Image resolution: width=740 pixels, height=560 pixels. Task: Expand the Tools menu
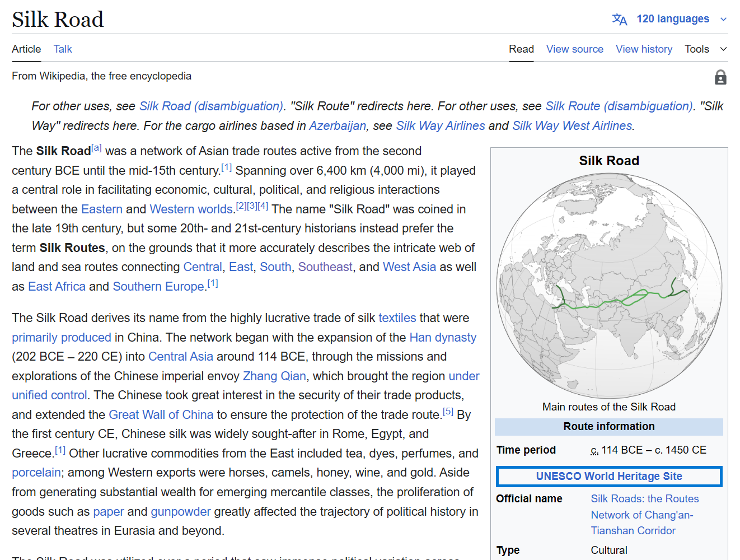tap(706, 49)
